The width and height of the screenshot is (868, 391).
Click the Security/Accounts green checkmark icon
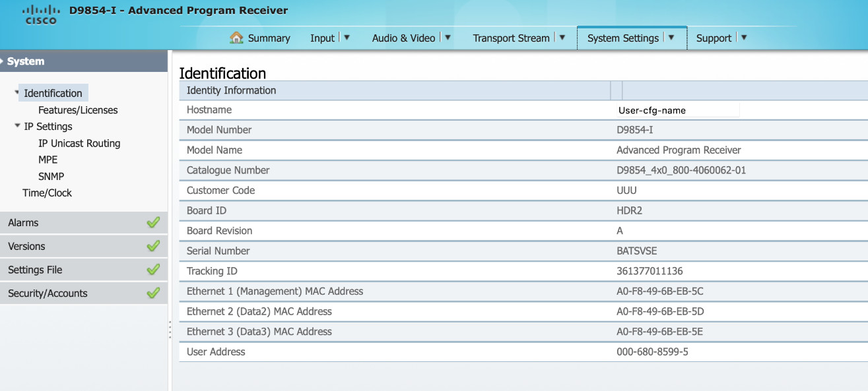coord(153,293)
